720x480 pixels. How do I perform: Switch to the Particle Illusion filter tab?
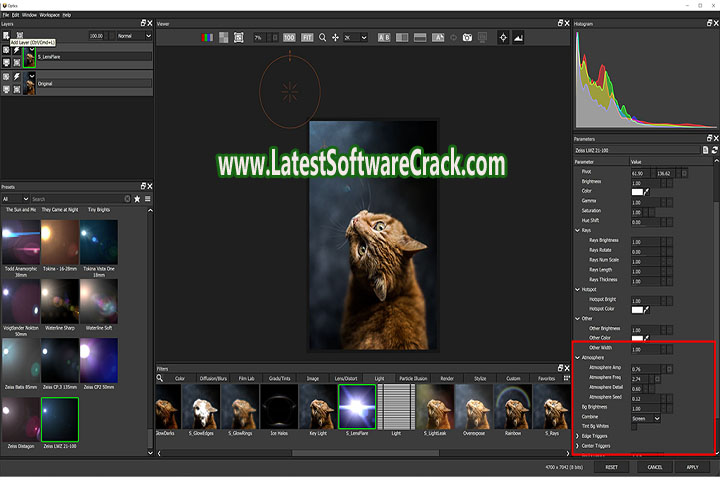point(411,379)
